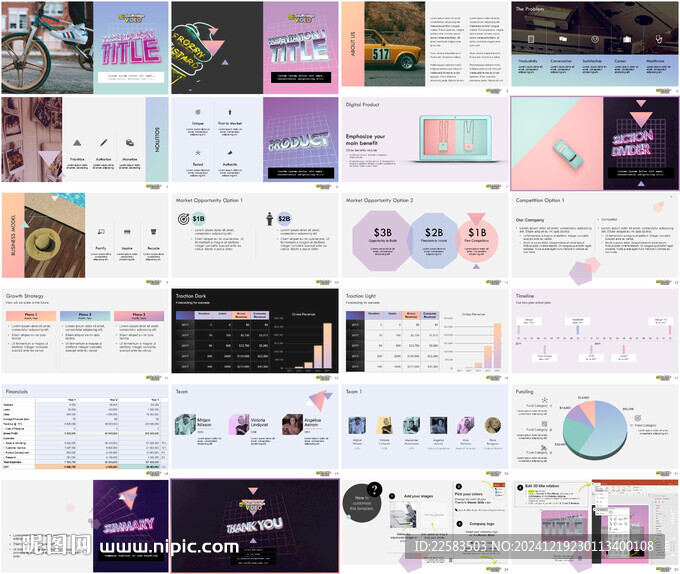
Task: Click the question mark icon on customize slide
Action: pos(374,489)
